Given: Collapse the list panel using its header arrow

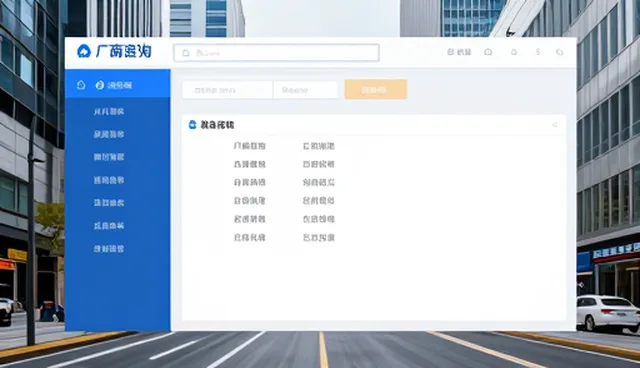Looking at the screenshot, I should (x=555, y=125).
